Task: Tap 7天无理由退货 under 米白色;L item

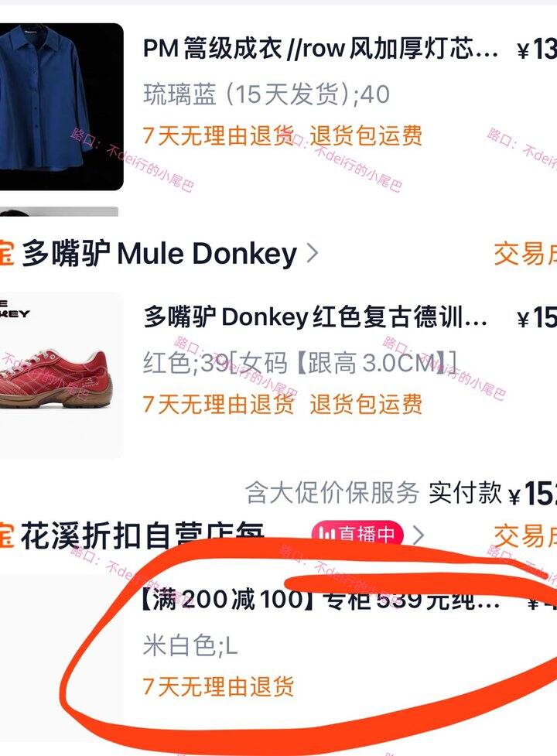Action: 218,686
